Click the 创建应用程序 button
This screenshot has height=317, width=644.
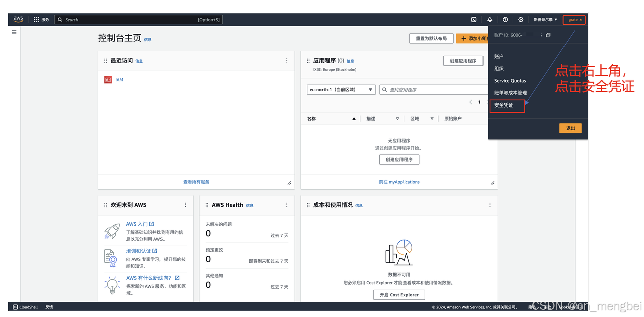tap(463, 60)
